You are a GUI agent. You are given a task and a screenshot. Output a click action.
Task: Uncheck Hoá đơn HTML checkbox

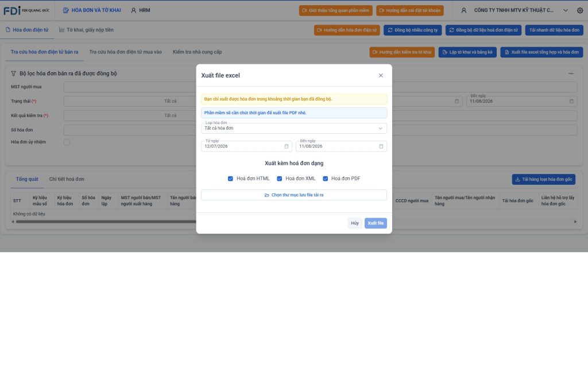(230, 179)
